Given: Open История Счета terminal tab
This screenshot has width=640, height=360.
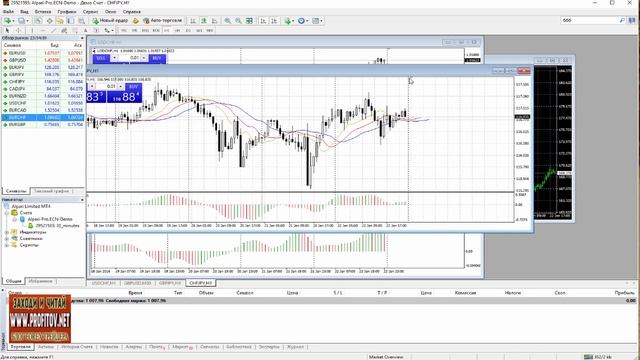Looking at the screenshot, I should (x=77, y=347).
